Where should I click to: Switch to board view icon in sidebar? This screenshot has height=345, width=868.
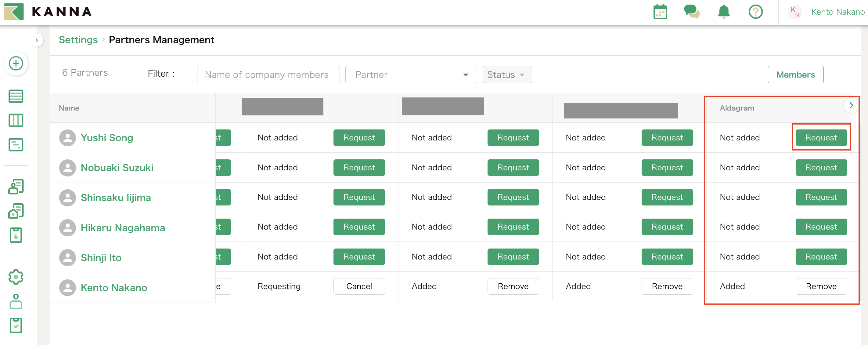click(16, 120)
